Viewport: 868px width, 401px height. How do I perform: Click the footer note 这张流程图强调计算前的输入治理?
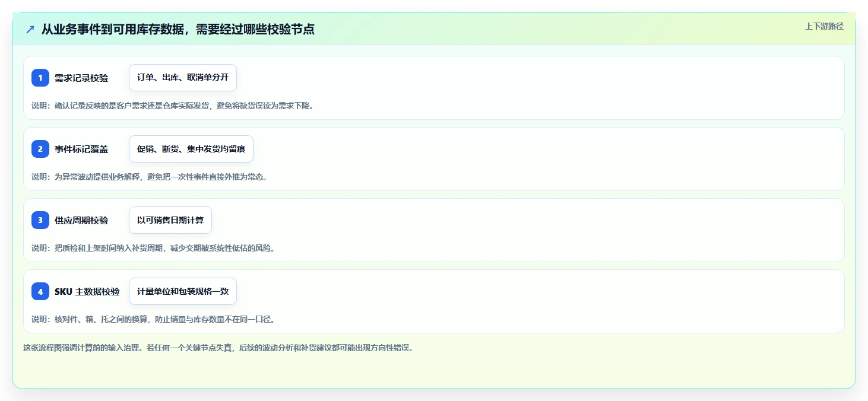pos(218,348)
